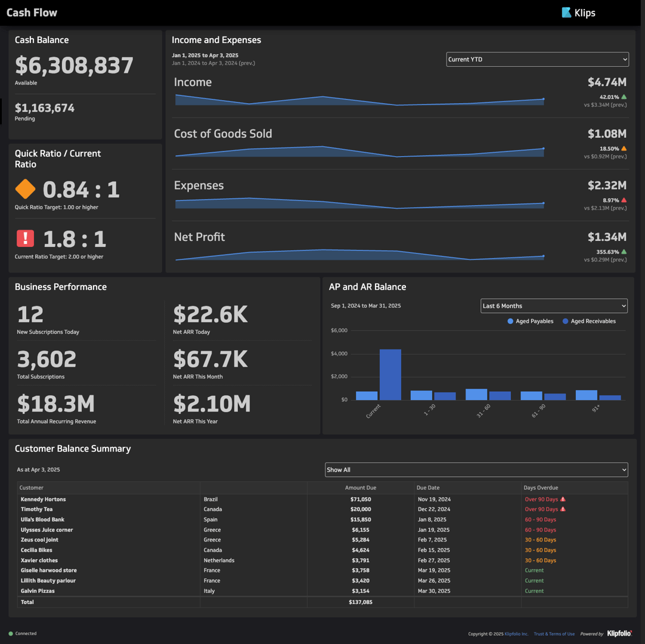The image size is (645, 644).
Task: Open the Show All filter dropdown
Action: click(x=476, y=470)
